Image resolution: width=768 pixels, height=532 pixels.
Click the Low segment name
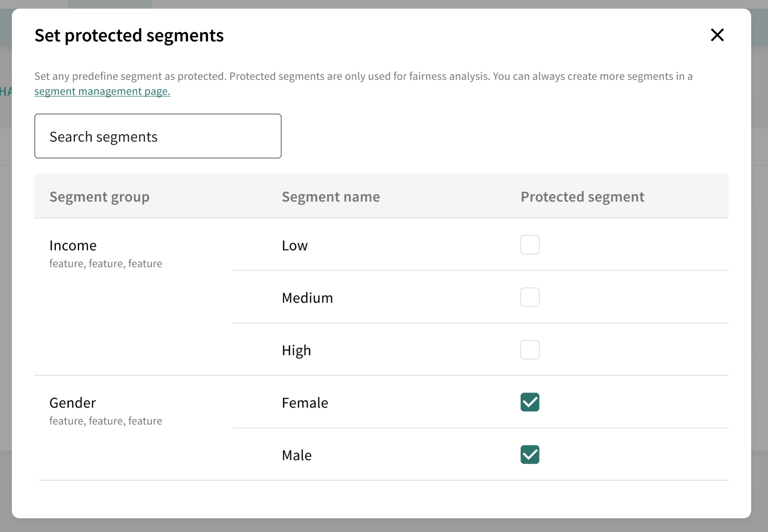click(x=295, y=246)
